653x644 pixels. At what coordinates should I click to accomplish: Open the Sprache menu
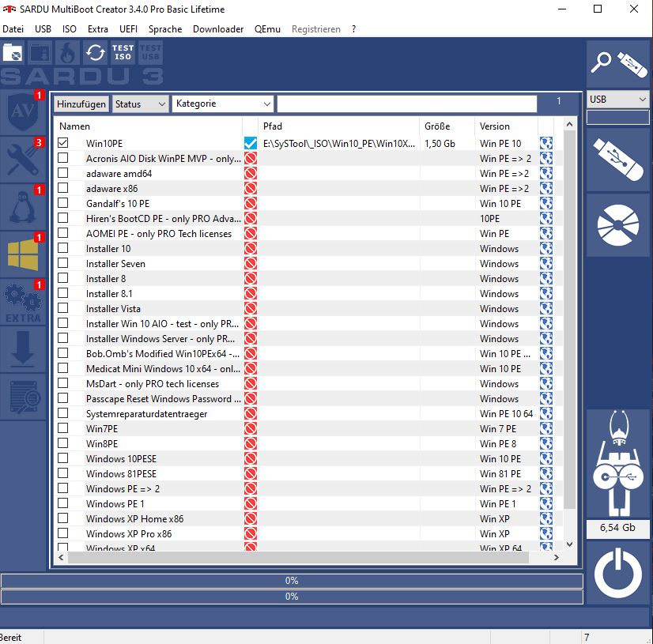click(165, 29)
